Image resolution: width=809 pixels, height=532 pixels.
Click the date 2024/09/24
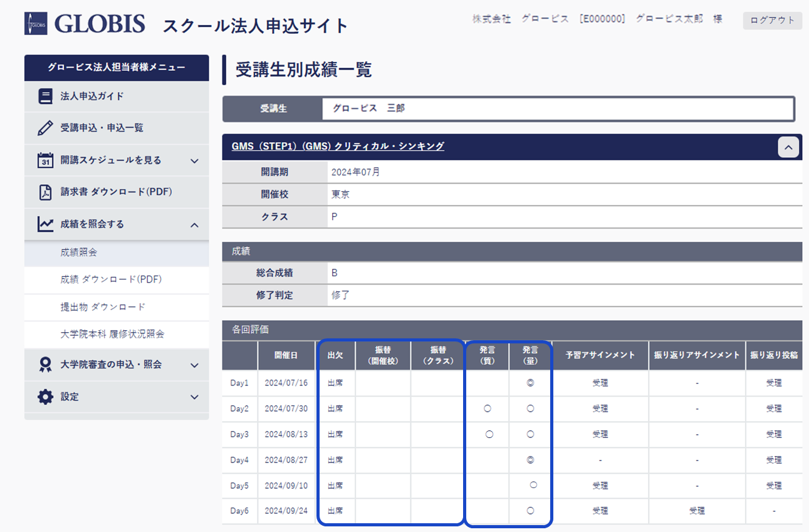pyautogui.click(x=286, y=511)
